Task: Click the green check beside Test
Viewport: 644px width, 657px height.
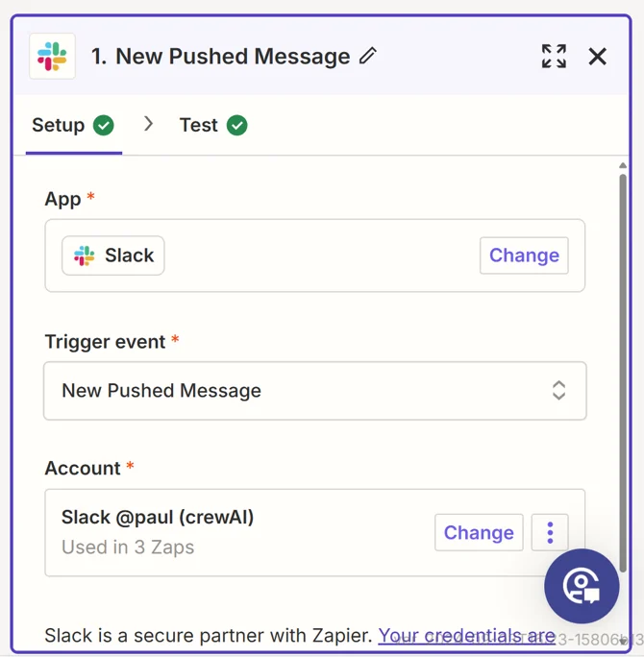Action: 237,125
